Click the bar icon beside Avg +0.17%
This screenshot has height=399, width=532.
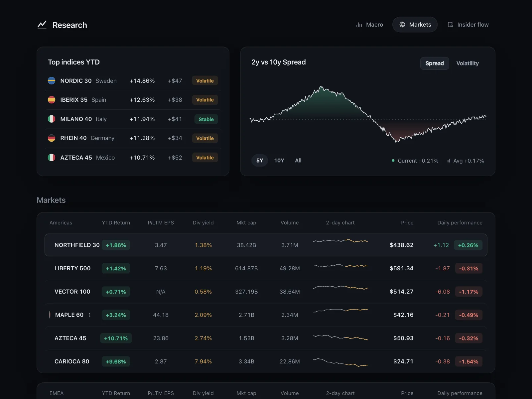coord(449,161)
